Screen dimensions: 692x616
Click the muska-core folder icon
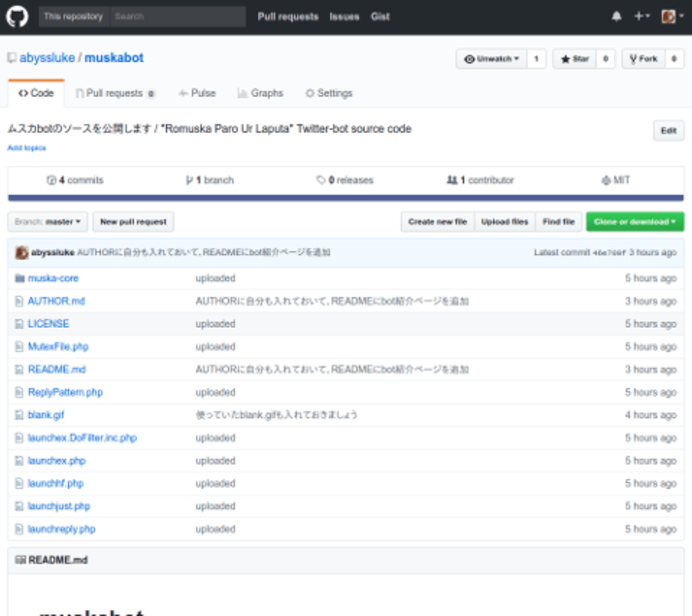tap(20, 278)
